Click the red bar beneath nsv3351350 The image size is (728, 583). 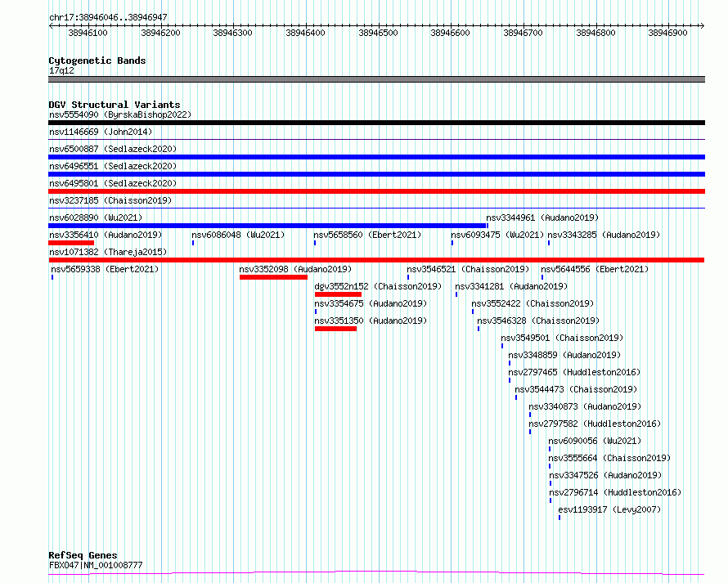(x=335, y=329)
